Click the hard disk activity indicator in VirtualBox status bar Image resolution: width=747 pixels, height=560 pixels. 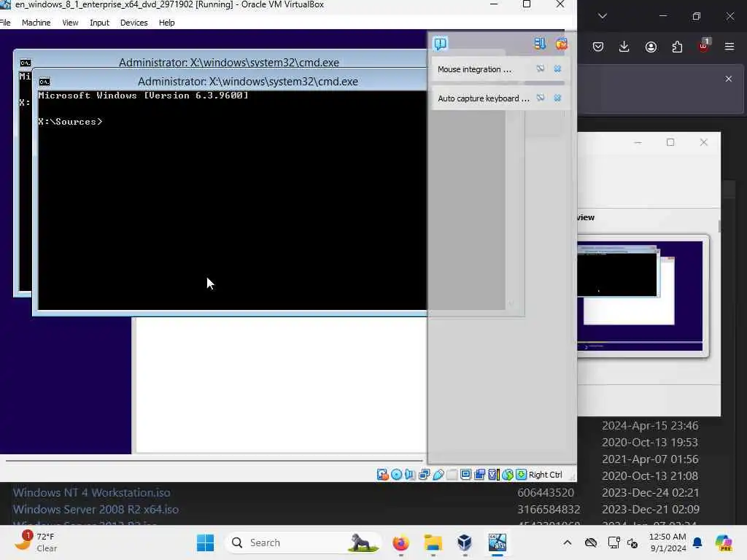pyautogui.click(x=382, y=474)
